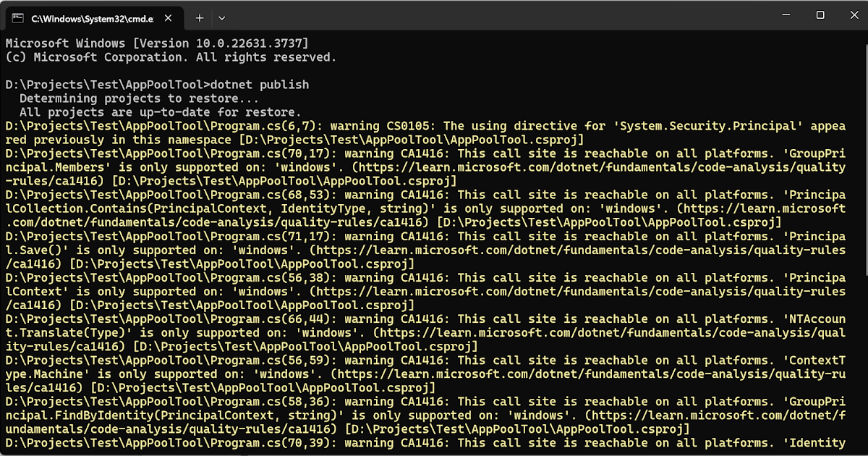Close the terminal window
This screenshot has height=456, width=868.
click(853, 15)
